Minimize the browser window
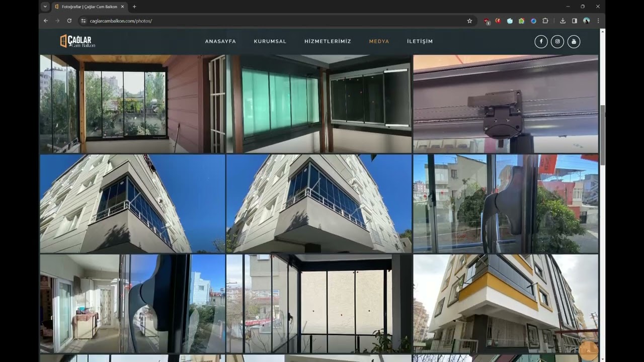Viewport: 644px width, 362px height. coord(568,7)
